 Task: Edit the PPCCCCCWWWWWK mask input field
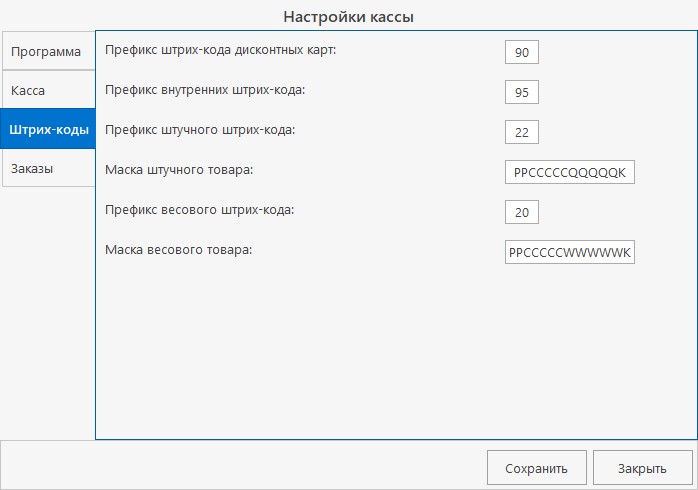coord(569,252)
